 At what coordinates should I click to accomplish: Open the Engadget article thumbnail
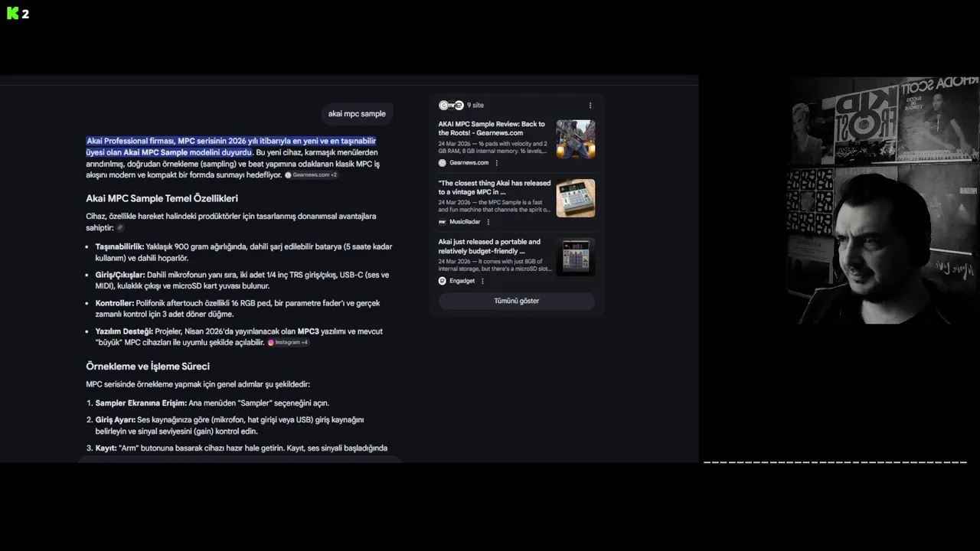tap(576, 256)
